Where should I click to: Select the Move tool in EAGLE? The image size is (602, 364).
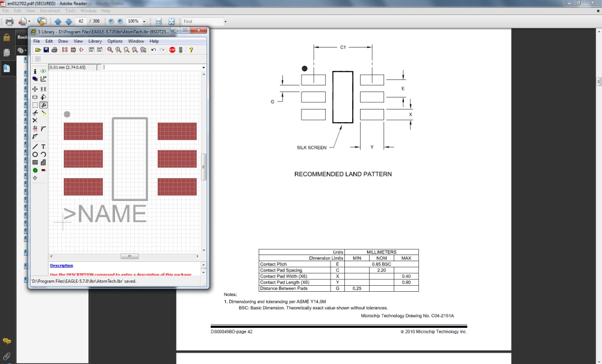35,89
